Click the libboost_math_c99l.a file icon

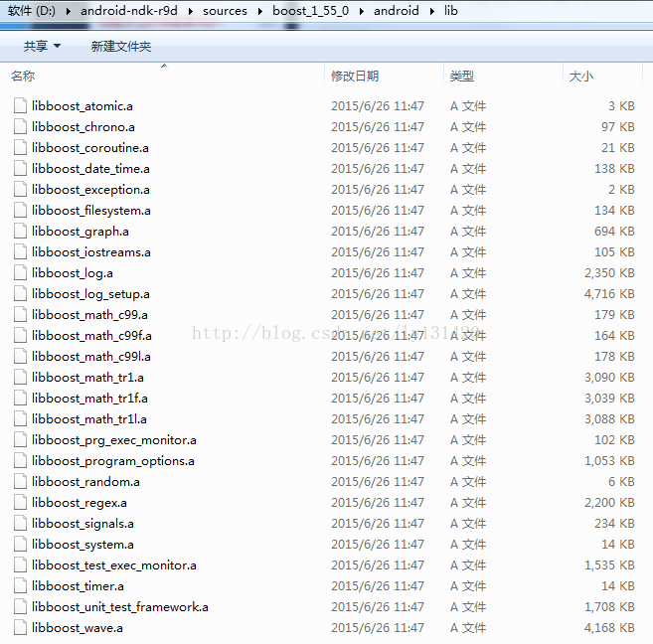pos(20,356)
